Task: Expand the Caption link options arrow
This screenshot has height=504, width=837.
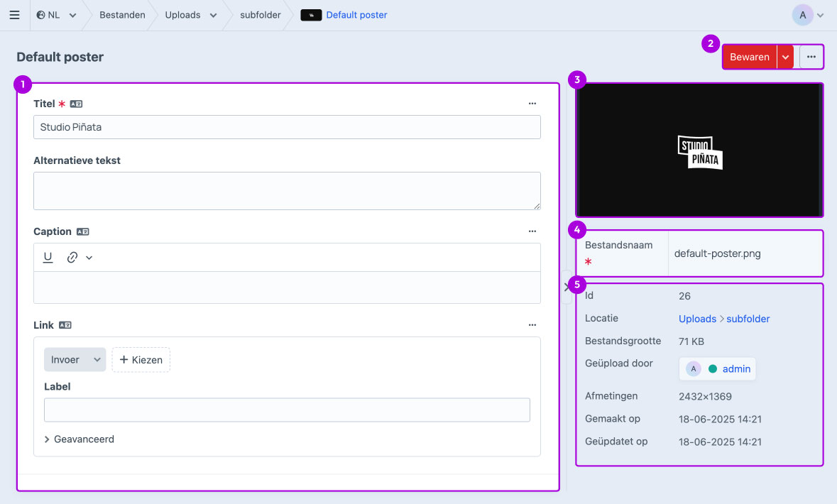Action: pos(89,258)
